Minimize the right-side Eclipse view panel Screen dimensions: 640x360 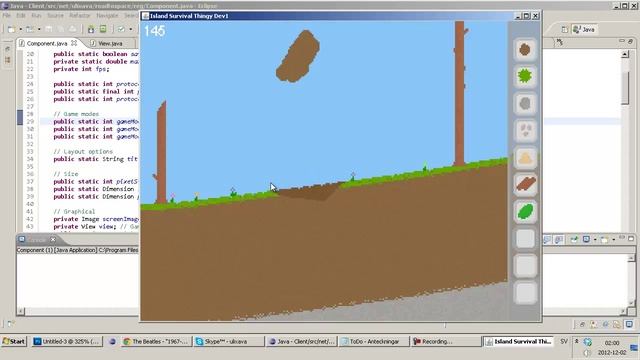(622, 41)
